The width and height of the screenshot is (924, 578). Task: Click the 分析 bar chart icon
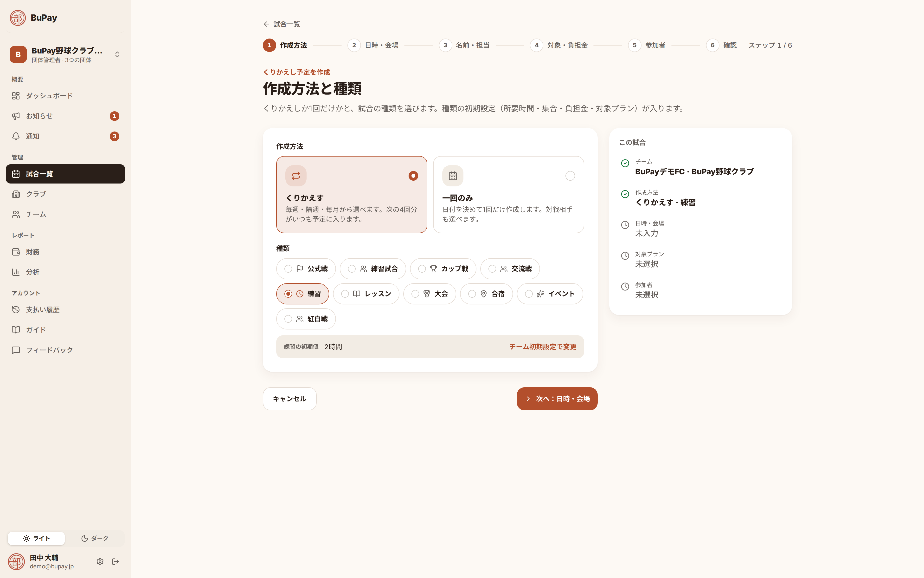pyautogui.click(x=16, y=272)
